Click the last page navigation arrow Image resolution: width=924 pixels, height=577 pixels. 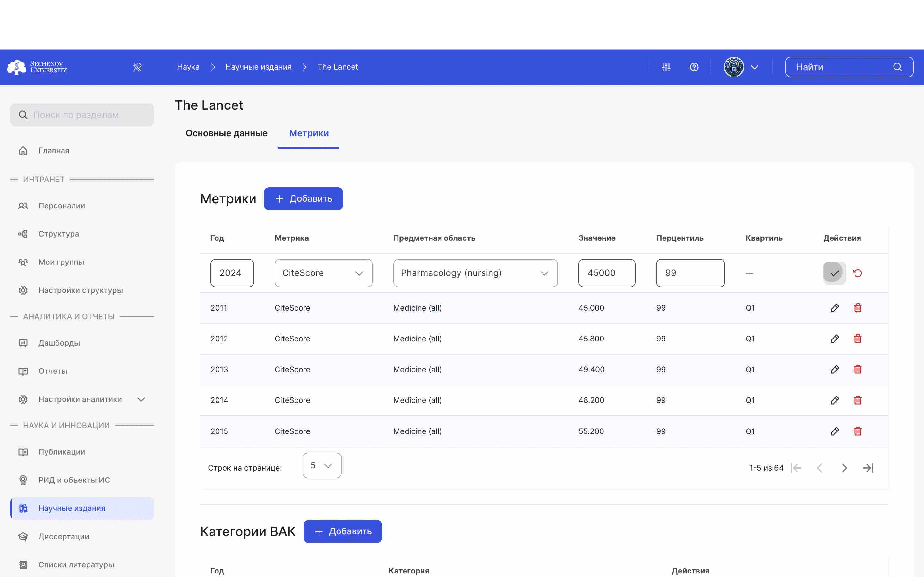click(x=869, y=468)
